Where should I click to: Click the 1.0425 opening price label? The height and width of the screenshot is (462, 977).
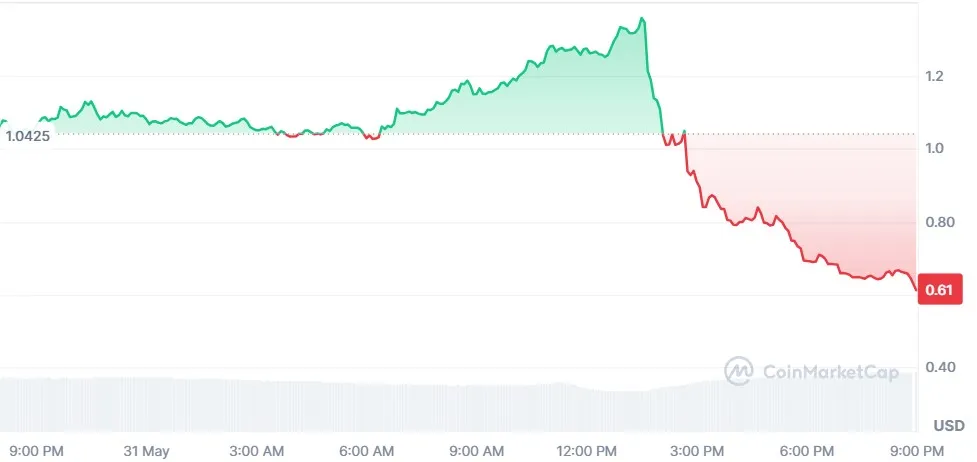[27, 135]
